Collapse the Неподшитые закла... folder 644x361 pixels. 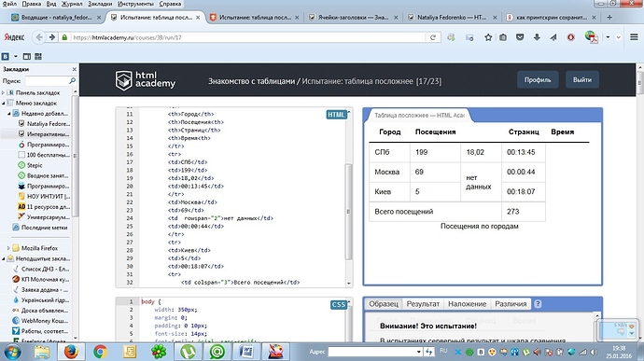coord(4,258)
